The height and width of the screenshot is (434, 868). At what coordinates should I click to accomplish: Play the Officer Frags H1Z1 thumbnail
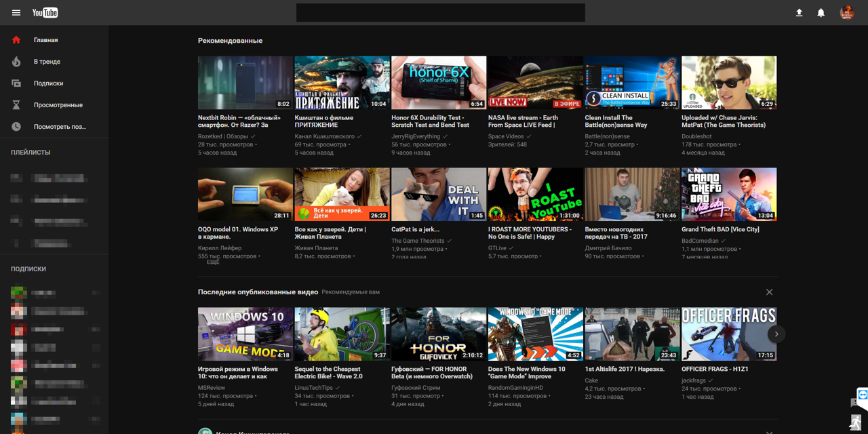pyautogui.click(x=729, y=334)
